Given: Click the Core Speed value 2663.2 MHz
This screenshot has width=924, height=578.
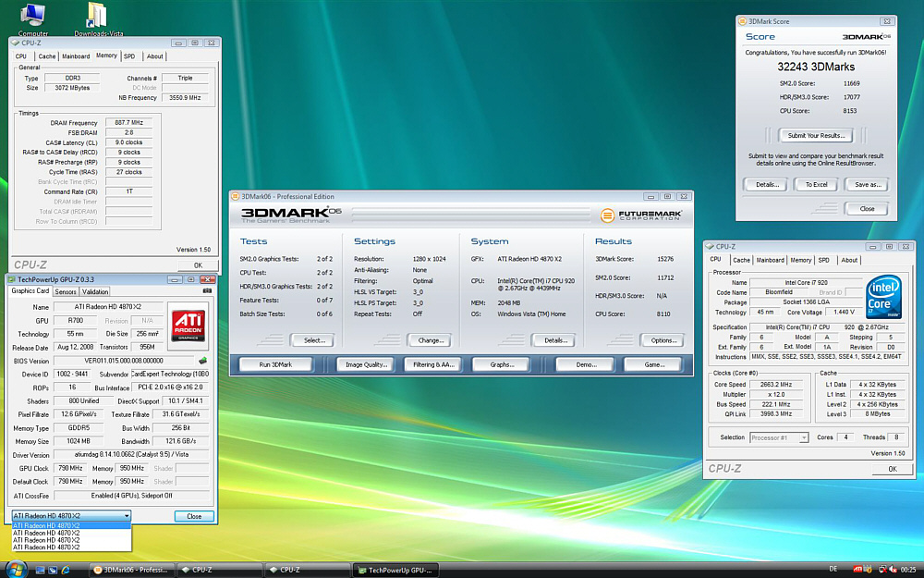Looking at the screenshot, I should [x=775, y=385].
